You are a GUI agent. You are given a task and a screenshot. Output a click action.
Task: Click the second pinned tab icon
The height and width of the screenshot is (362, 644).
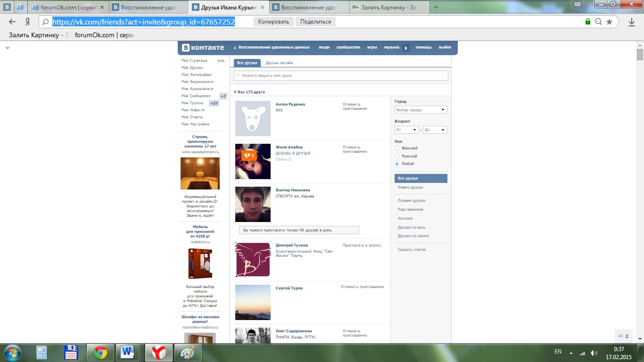point(20,7)
